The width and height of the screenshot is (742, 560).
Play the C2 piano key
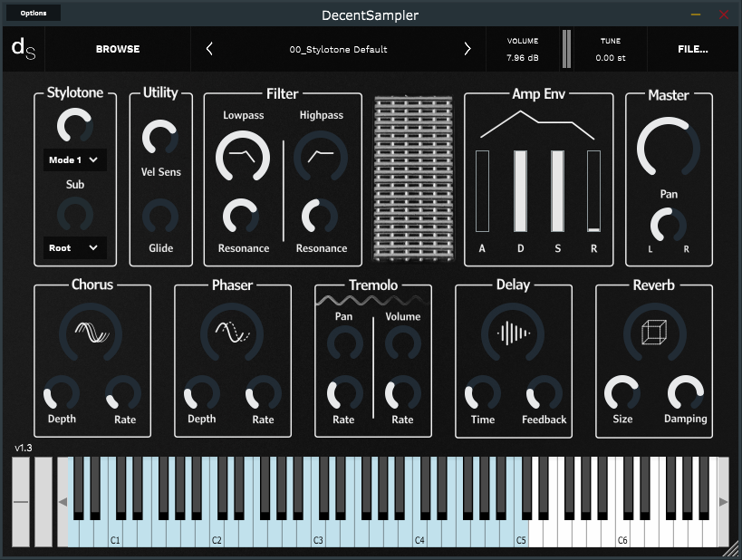tap(217, 535)
